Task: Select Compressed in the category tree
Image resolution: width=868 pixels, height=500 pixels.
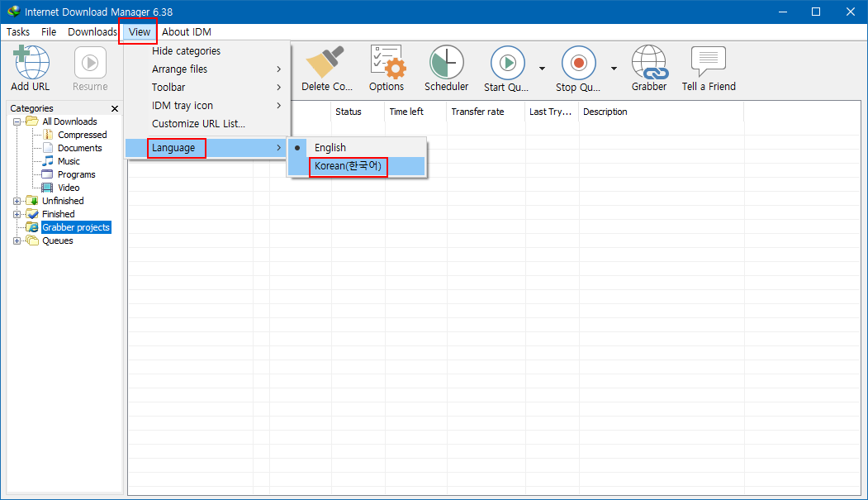Action: pos(83,135)
